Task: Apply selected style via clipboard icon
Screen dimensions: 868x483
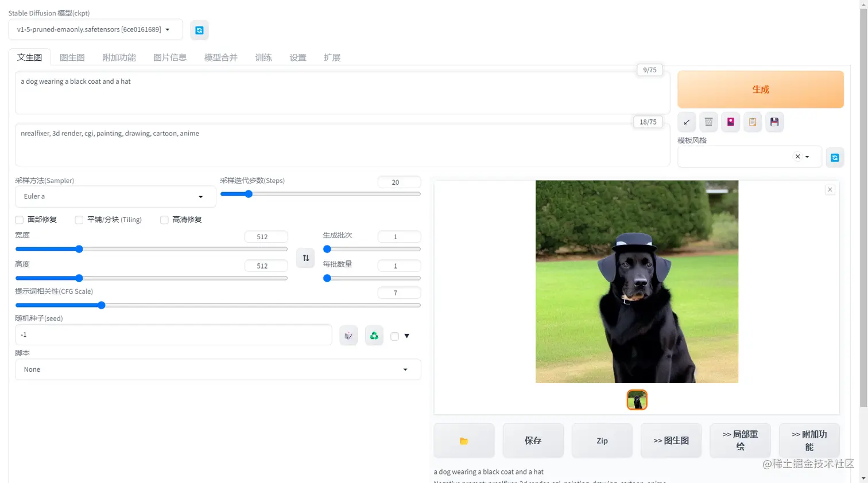Action: tap(753, 122)
